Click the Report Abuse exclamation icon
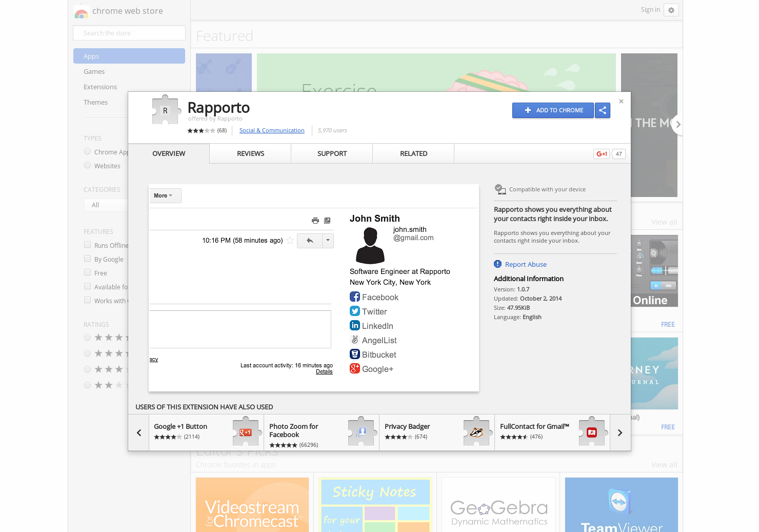 (x=497, y=264)
